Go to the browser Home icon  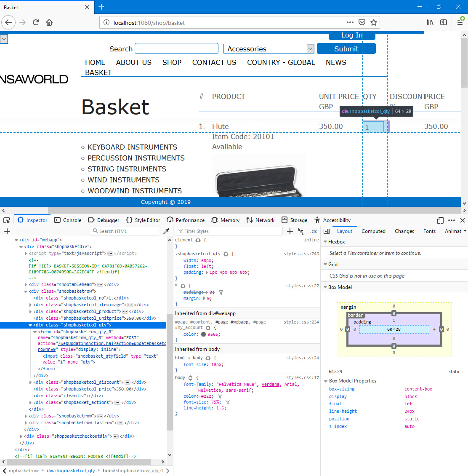(49, 22)
